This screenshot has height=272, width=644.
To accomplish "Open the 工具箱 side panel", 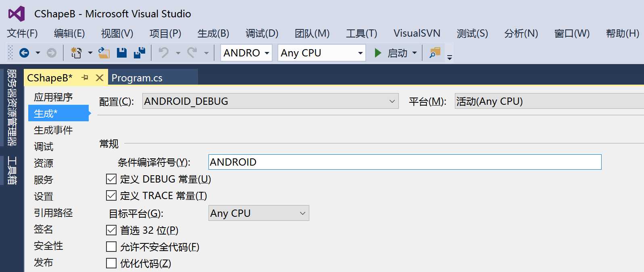I will click(x=12, y=170).
